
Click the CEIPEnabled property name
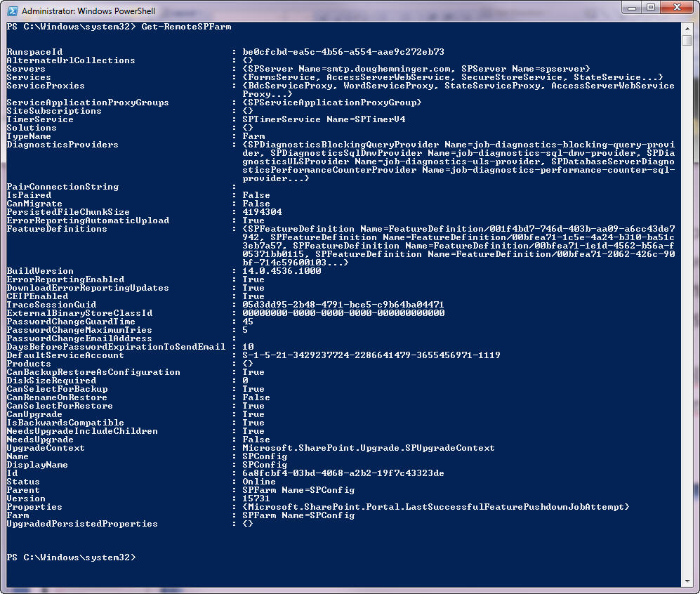(x=37, y=296)
